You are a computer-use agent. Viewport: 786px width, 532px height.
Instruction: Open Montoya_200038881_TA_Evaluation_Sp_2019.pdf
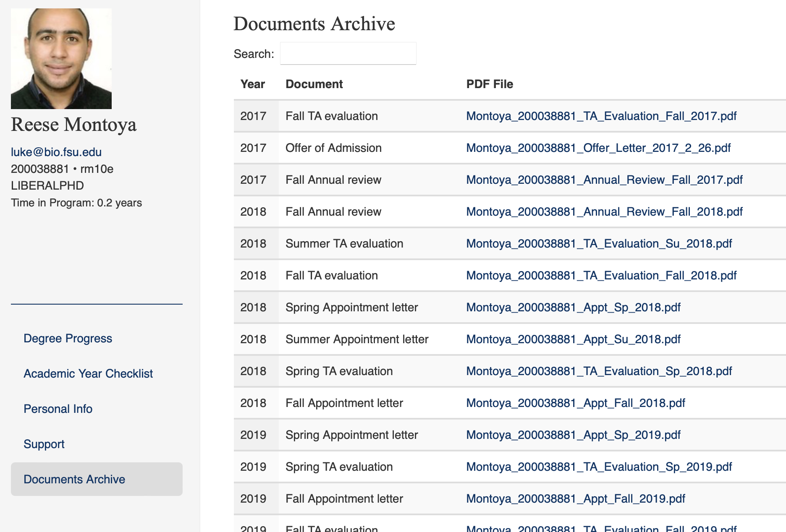point(599,467)
